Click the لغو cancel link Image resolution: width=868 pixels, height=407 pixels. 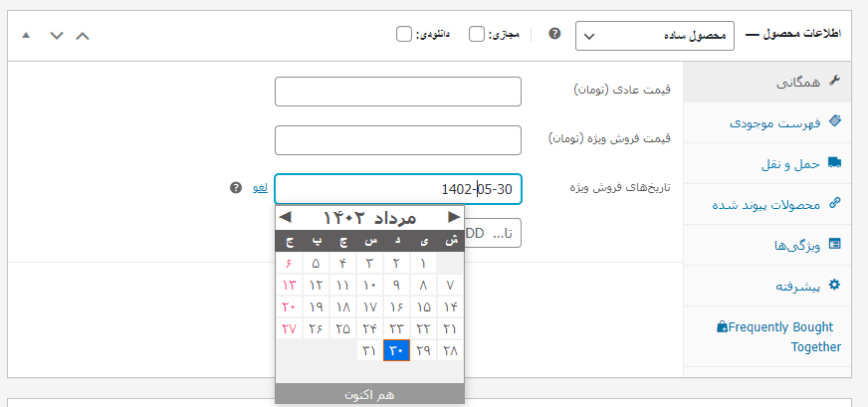[x=260, y=188]
